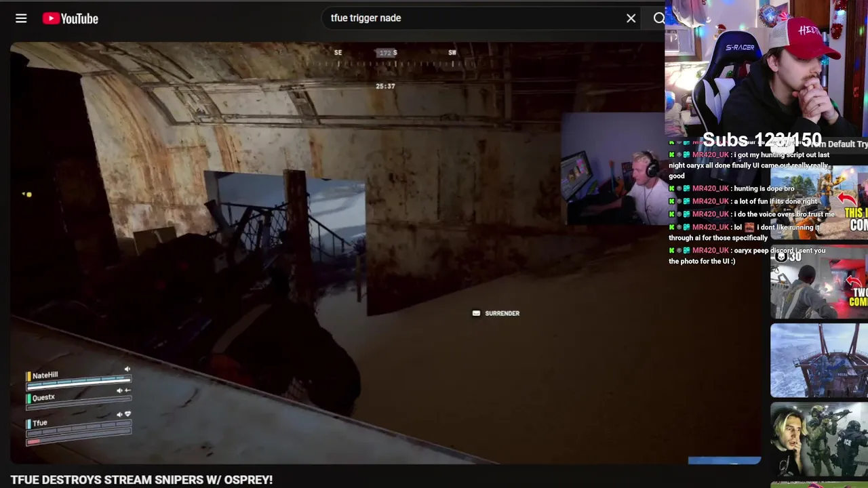Click Tfue's name in the squad list
The height and width of the screenshot is (488, 868).
[x=40, y=423]
